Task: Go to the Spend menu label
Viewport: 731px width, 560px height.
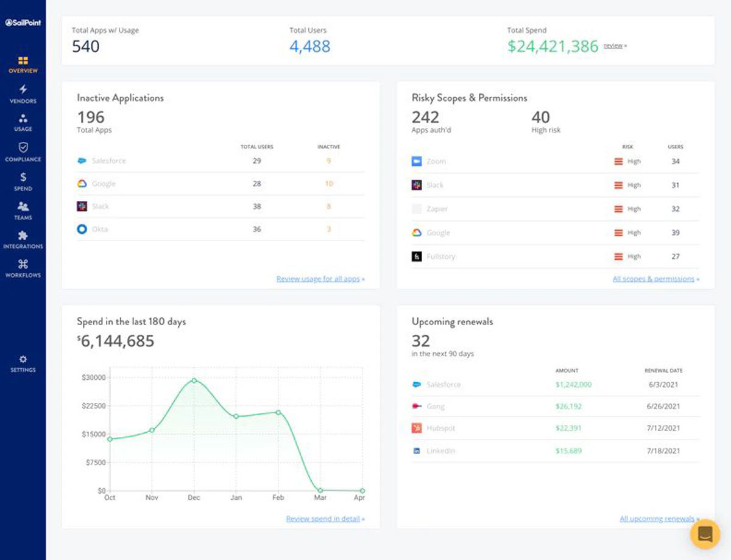Action: click(23, 189)
